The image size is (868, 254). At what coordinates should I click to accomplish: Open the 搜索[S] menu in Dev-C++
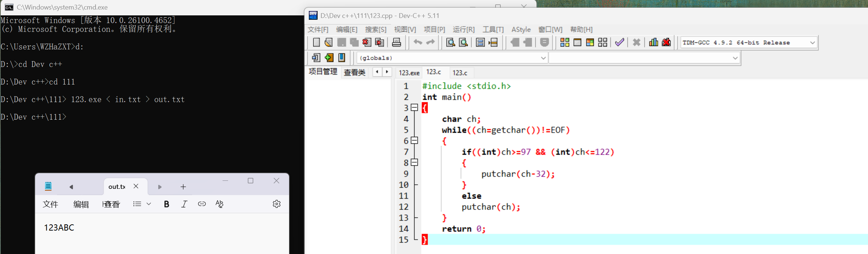[376, 30]
